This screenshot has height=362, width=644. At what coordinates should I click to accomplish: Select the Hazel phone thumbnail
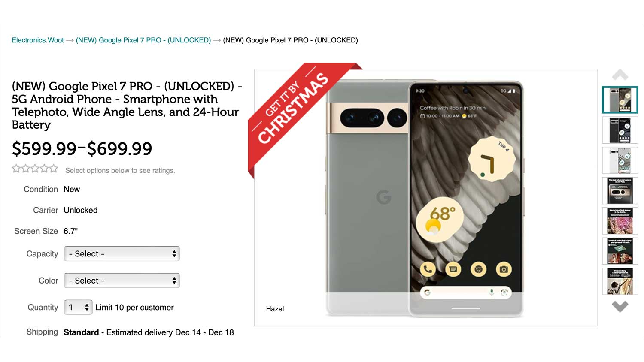(620, 100)
